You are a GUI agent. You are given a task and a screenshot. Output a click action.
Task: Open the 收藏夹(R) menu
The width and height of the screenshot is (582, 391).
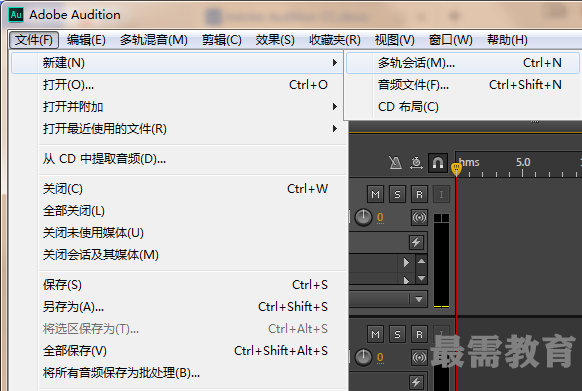point(335,40)
